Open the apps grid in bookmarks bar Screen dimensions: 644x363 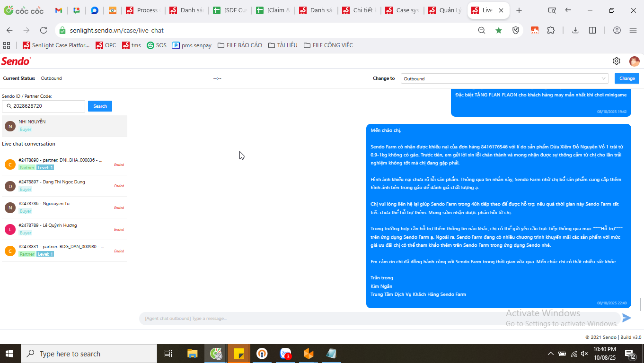click(7, 45)
